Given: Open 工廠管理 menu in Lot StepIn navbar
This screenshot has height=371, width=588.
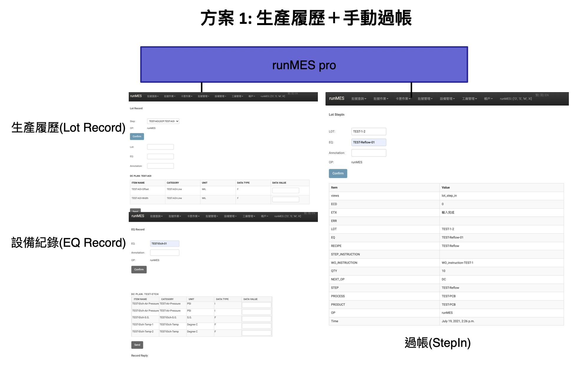Looking at the screenshot, I should 469,99.
